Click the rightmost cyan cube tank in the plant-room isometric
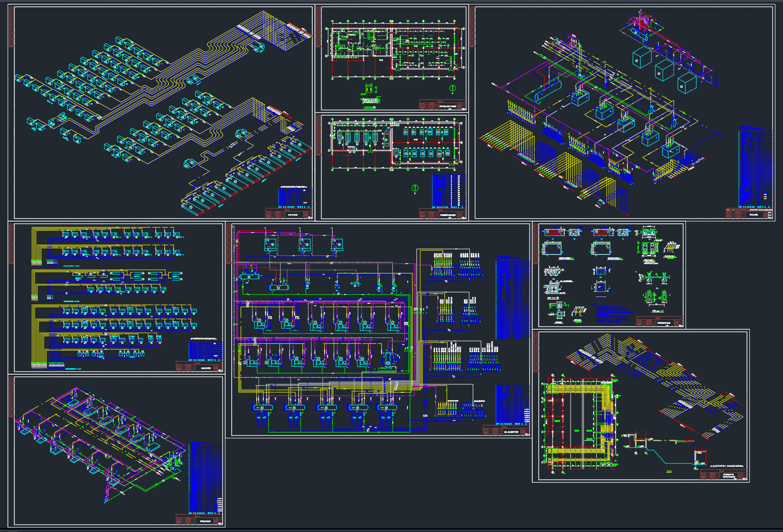 point(687,84)
